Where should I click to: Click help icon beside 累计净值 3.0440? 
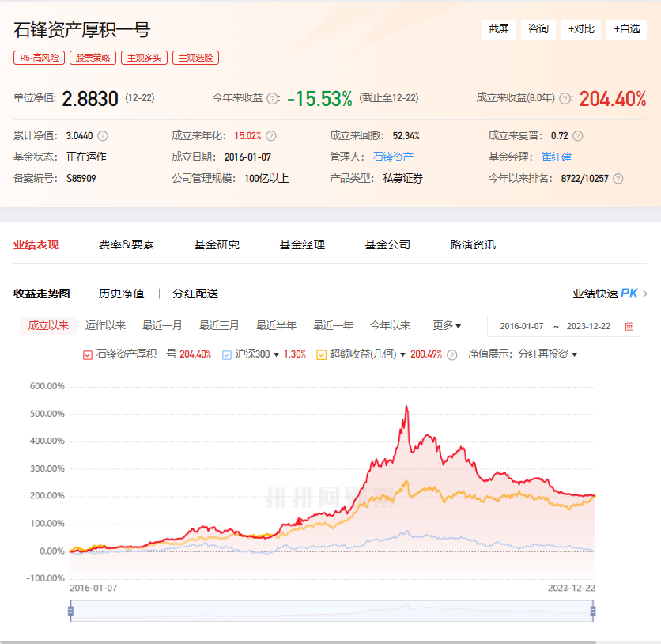click(x=103, y=136)
